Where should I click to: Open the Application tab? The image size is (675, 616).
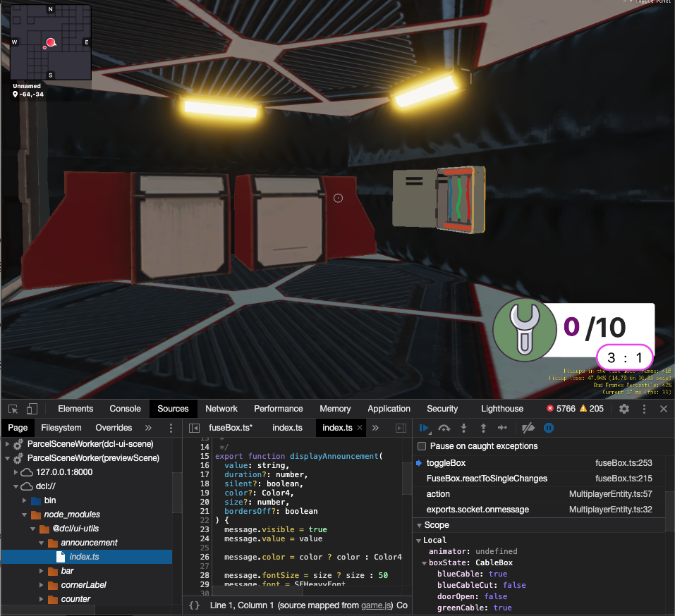(x=389, y=409)
